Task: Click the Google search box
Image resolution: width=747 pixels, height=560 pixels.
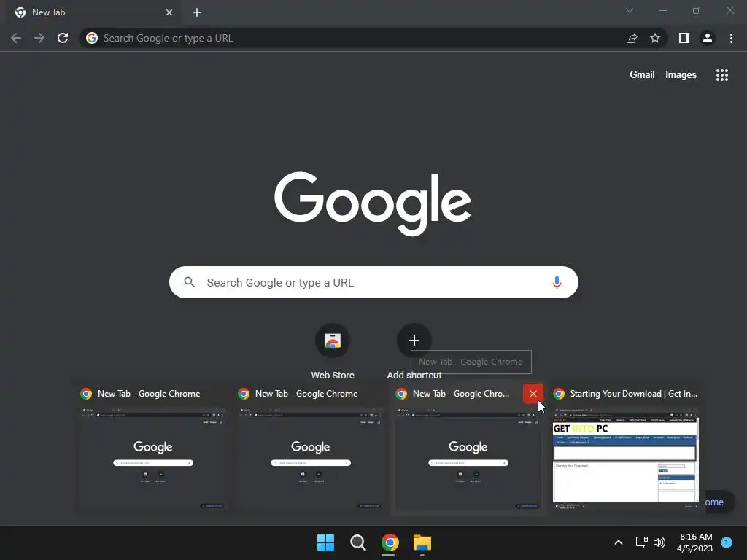Action: tap(373, 282)
